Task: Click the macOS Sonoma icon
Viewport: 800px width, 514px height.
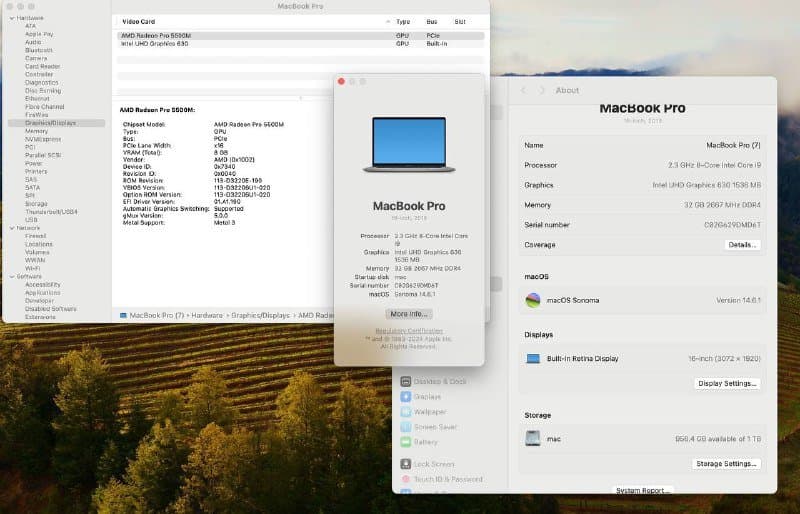Action: click(x=533, y=300)
